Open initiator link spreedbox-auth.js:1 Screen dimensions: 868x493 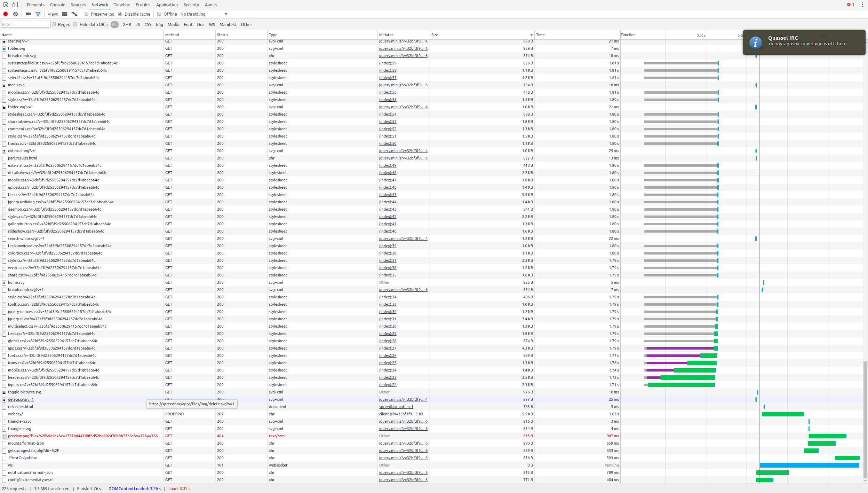(x=396, y=407)
